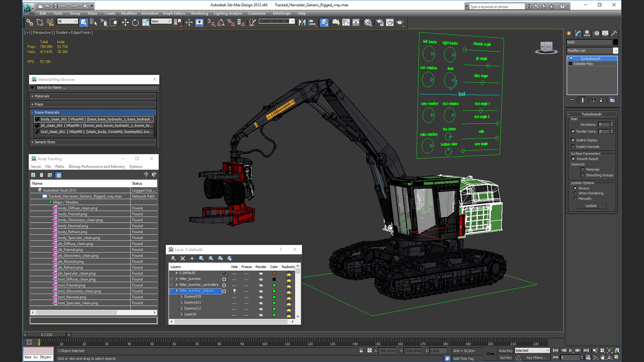Screen dimensions: 644x362
Task: Click the Align tool icon
Action: pos(312,22)
